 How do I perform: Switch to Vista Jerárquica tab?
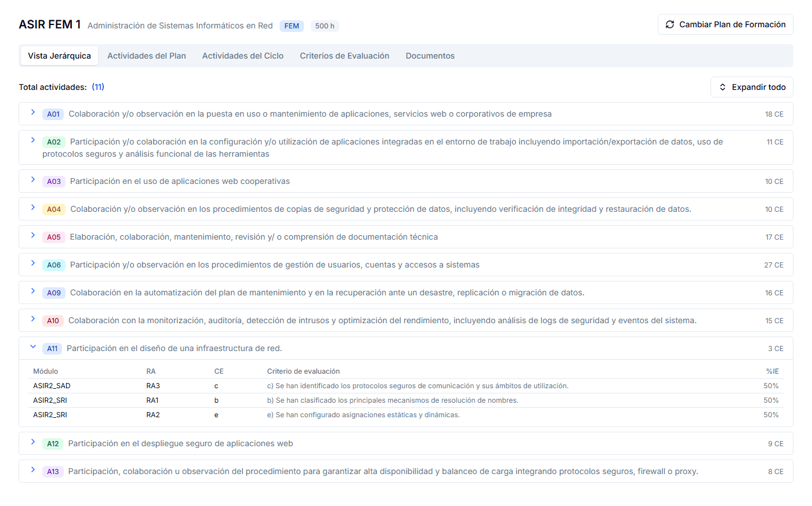tap(59, 56)
